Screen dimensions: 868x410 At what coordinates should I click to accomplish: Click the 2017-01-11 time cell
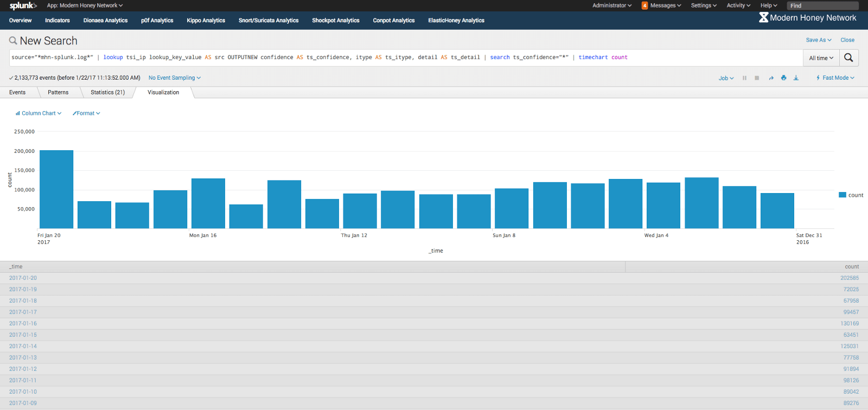23,381
